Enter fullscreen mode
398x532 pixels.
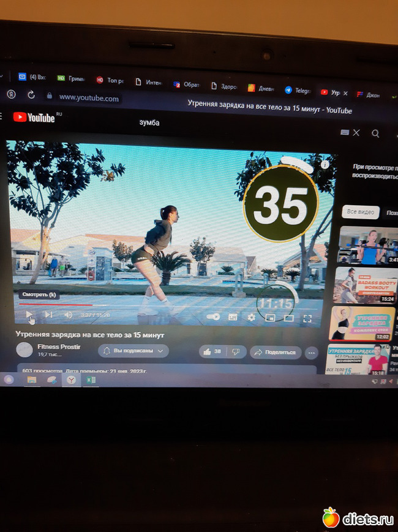307,318
